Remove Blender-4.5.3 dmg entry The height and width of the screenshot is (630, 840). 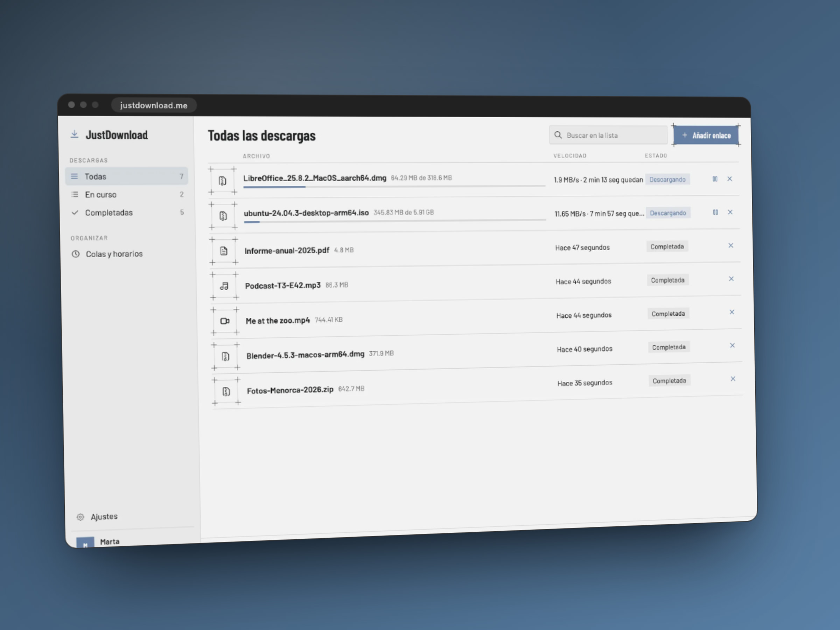(x=732, y=345)
